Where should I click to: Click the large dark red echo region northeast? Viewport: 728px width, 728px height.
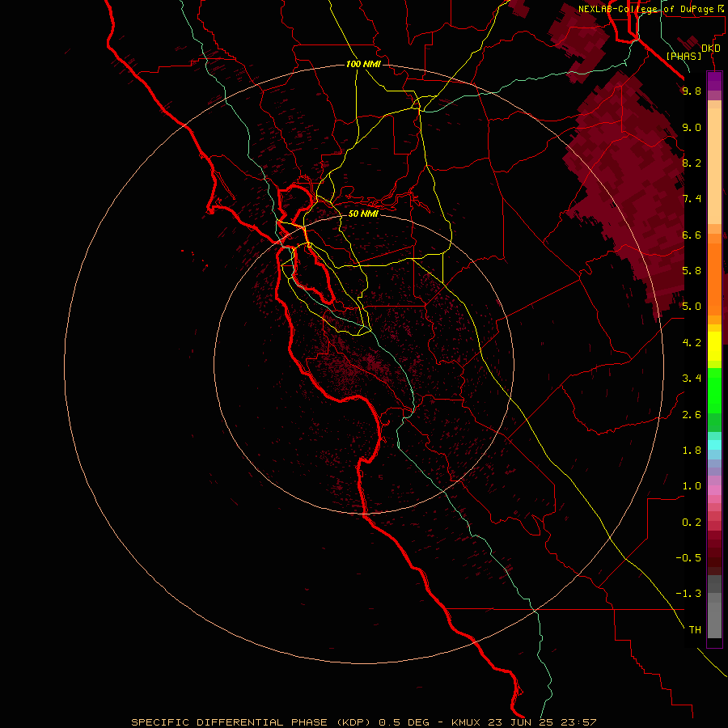(x=636, y=186)
